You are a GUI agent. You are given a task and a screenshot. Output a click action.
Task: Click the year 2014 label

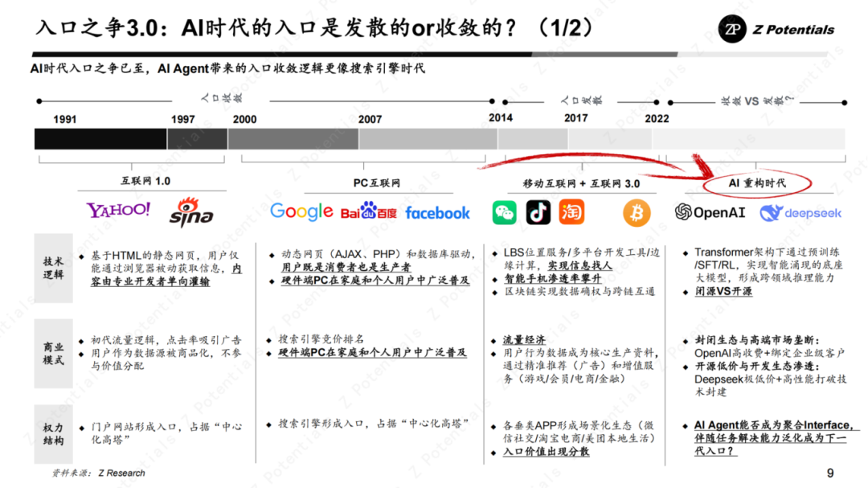(501, 118)
